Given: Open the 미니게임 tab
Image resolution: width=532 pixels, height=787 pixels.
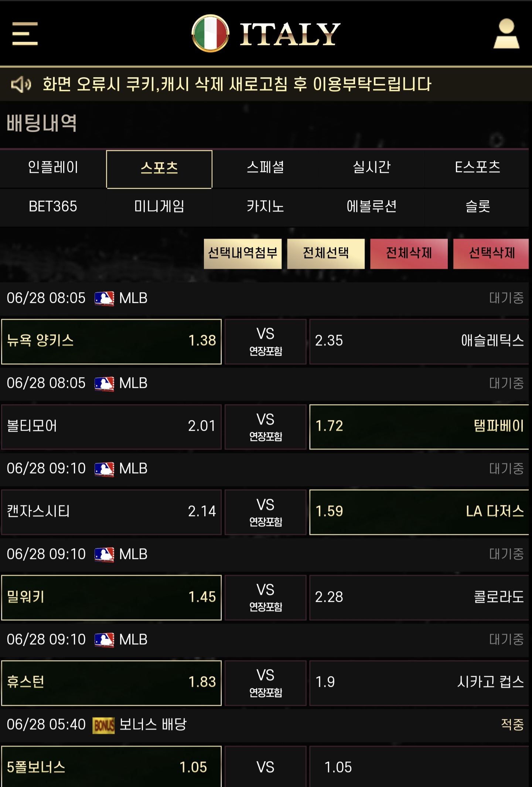Looking at the screenshot, I should pyautogui.click(x=159, y=207).
